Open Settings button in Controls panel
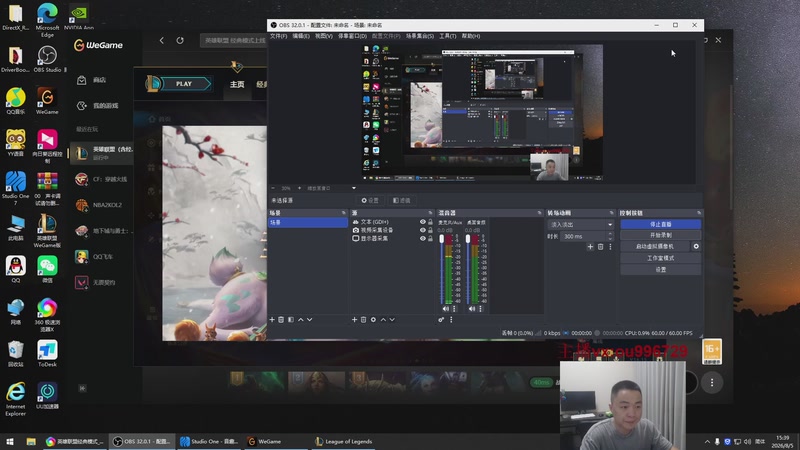 point(661,269)
